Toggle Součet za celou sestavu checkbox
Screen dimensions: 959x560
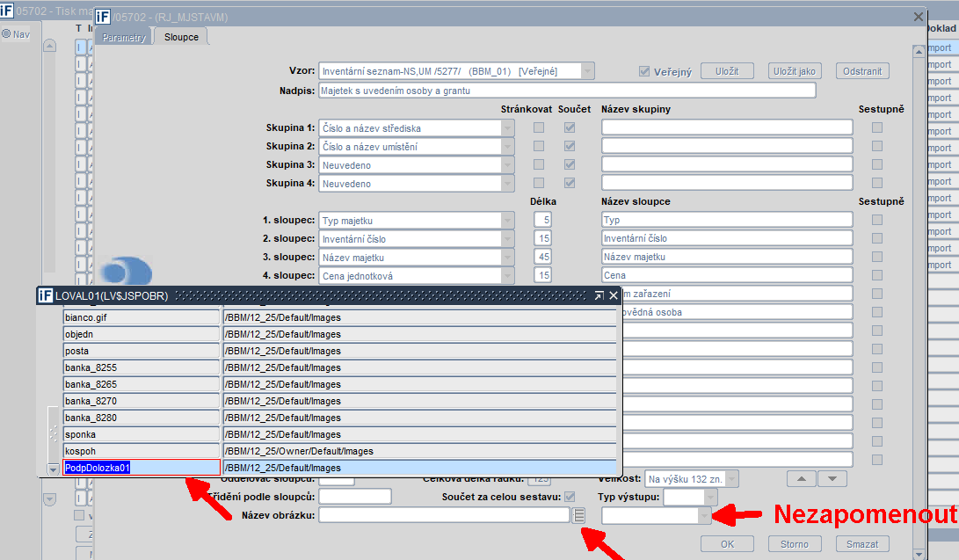pos(570,497)
